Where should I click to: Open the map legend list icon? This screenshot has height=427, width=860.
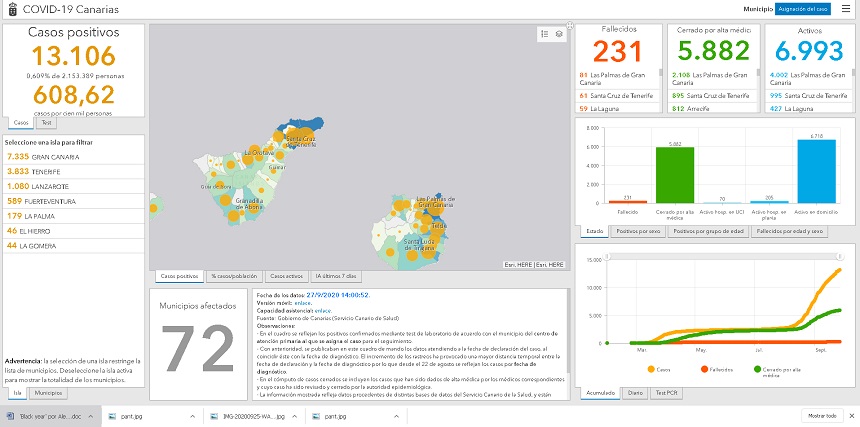tap(544, 33)
